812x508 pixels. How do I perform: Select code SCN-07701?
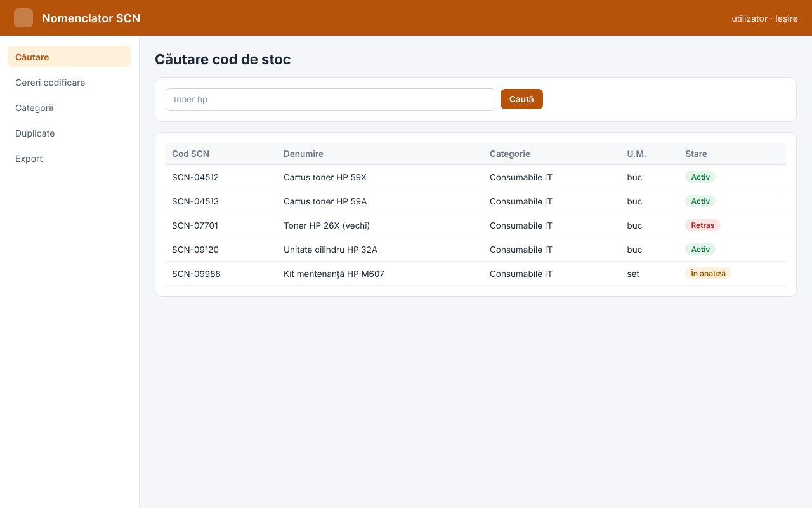pyautogui.click(x=195, y=225)
